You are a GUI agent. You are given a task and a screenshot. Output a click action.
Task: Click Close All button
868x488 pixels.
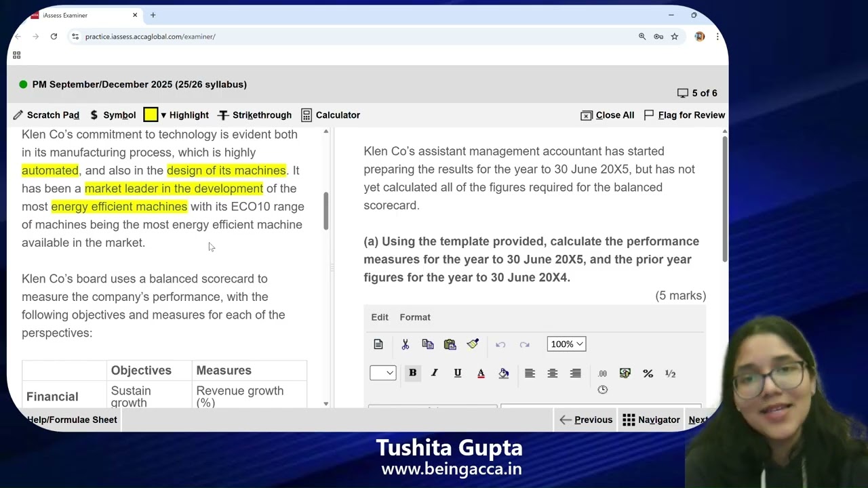point(608,115)
